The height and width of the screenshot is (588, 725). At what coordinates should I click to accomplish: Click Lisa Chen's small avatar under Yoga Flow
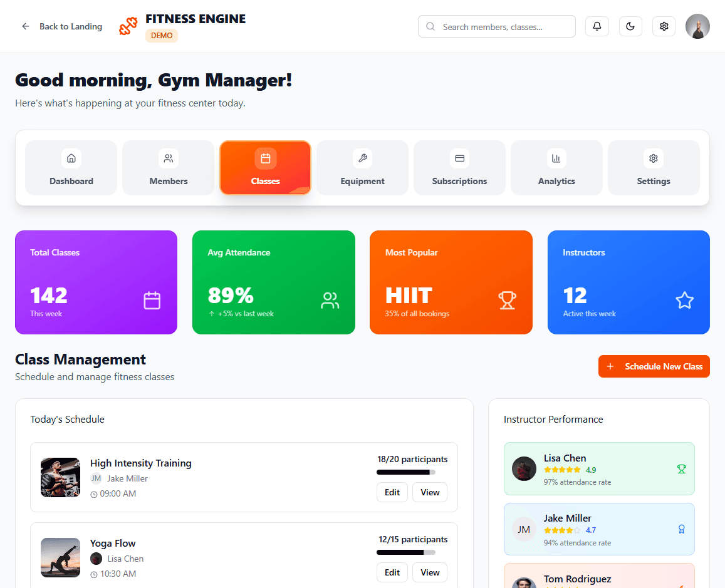point(96,559)
